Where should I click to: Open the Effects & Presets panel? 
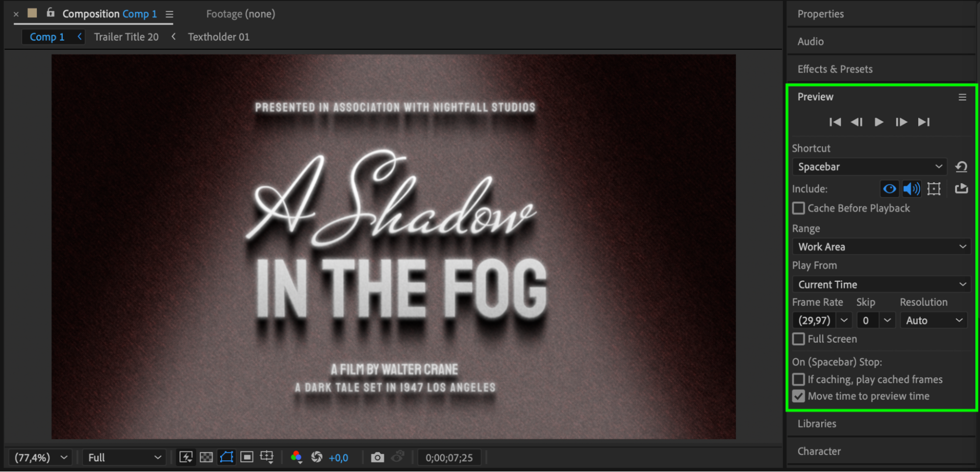pyautogui.click(x=834, y=69)
